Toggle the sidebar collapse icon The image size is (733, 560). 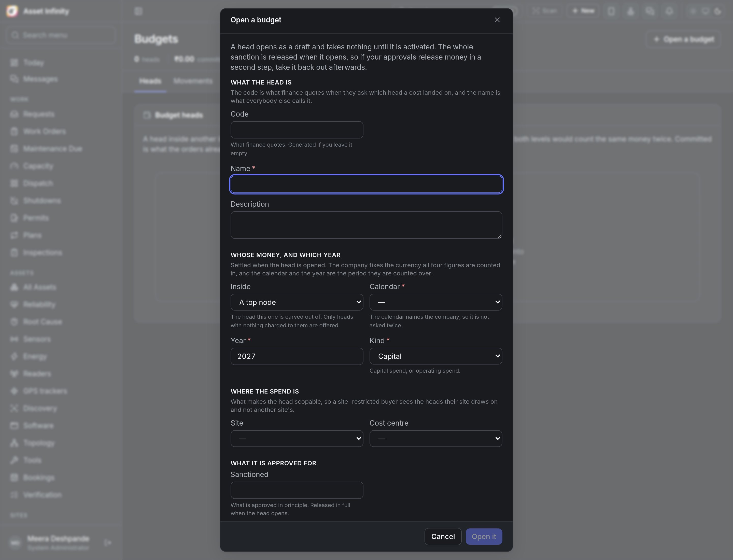pyautogui.click(x=139, y=11)
